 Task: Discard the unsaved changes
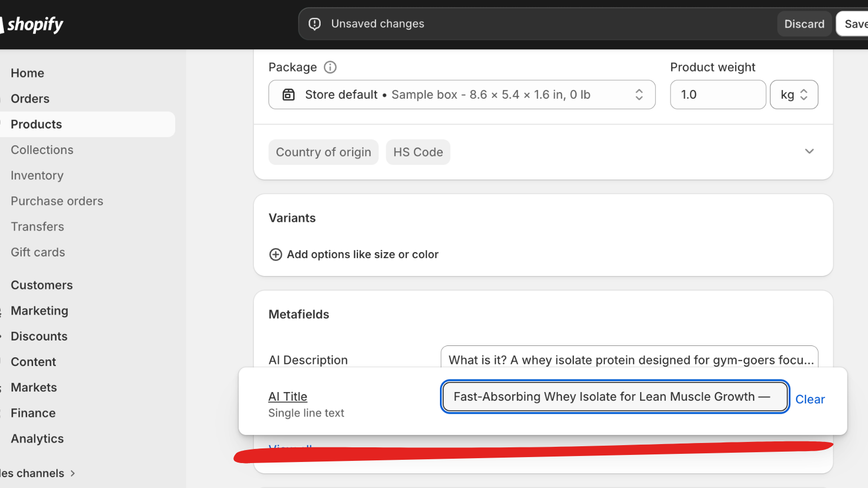coord(804,24)
